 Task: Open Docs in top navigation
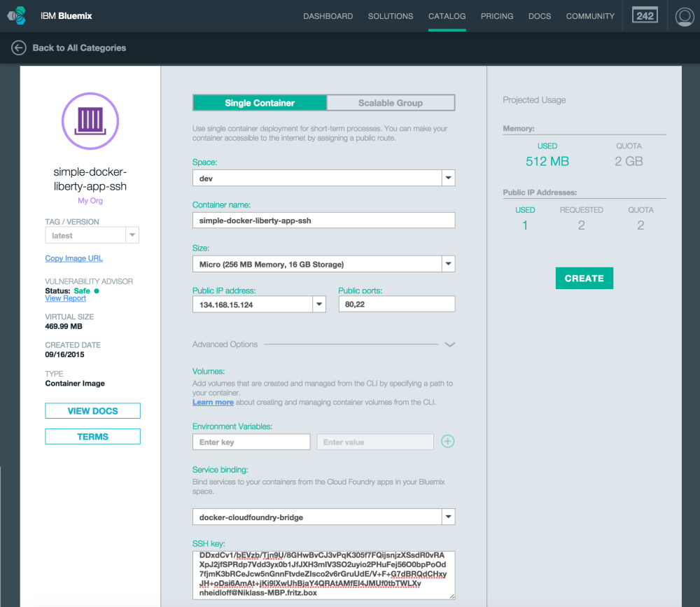tap(540, 16)
